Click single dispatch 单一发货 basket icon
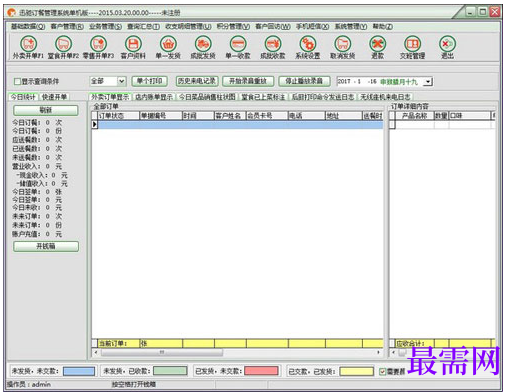 point(168,44)
